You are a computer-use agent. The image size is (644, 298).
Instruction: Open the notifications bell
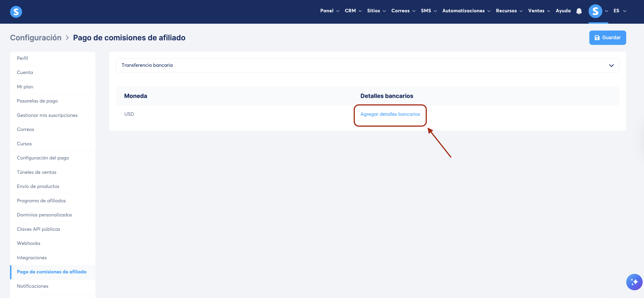click(579, 11)
